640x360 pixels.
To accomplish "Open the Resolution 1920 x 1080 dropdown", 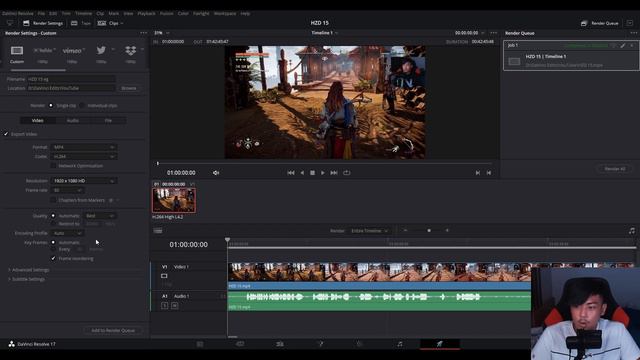I will pyautogui.click(x=84, y=181).
